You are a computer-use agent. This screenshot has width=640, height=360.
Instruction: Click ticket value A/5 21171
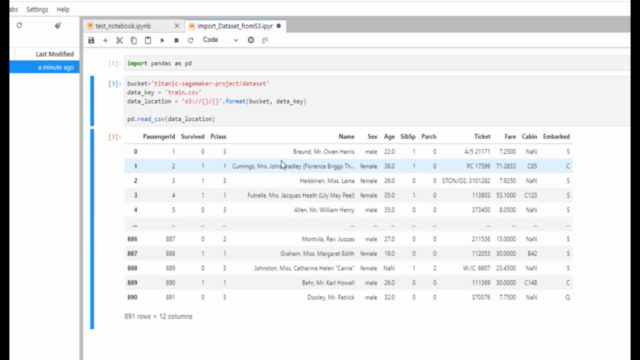point(477,152)
